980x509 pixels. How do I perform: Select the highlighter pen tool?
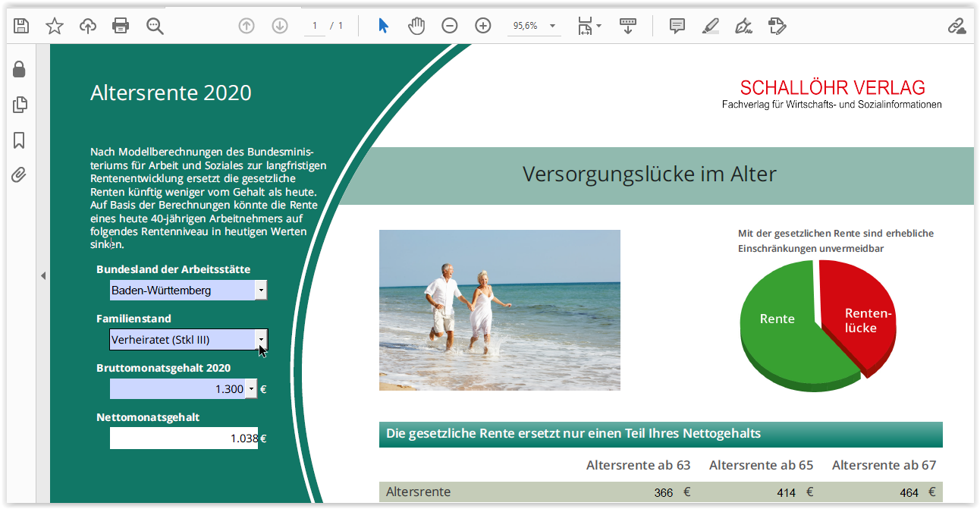[710, 26]
